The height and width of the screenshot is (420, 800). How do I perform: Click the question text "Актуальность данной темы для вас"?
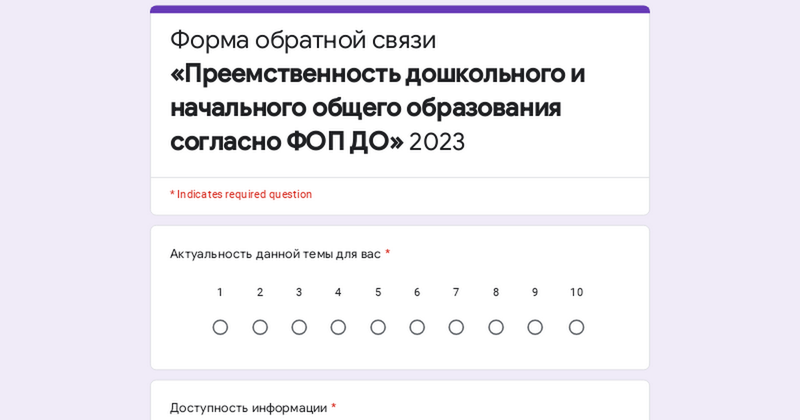(x=275, y=254)
